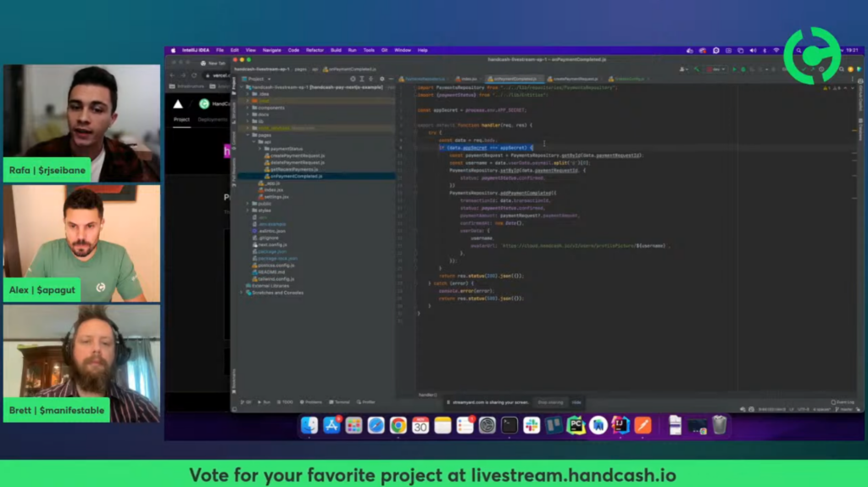868x487 pixels.
Task: Click Stop sharing on the streamyard bar
Action: 550,402
